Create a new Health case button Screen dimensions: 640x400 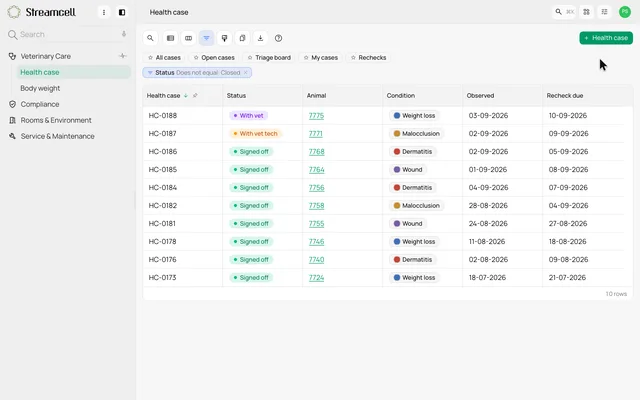pyautogui.click(x=606, y=38)
